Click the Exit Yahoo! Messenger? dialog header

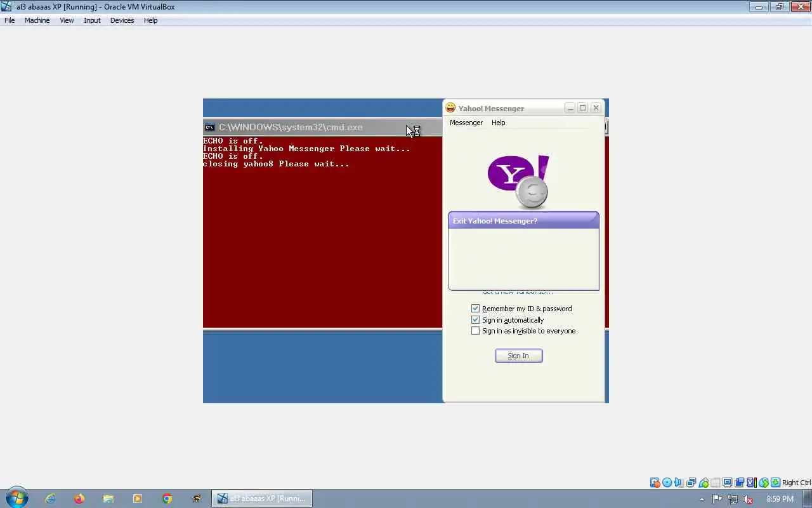click(x=523, y=220)
